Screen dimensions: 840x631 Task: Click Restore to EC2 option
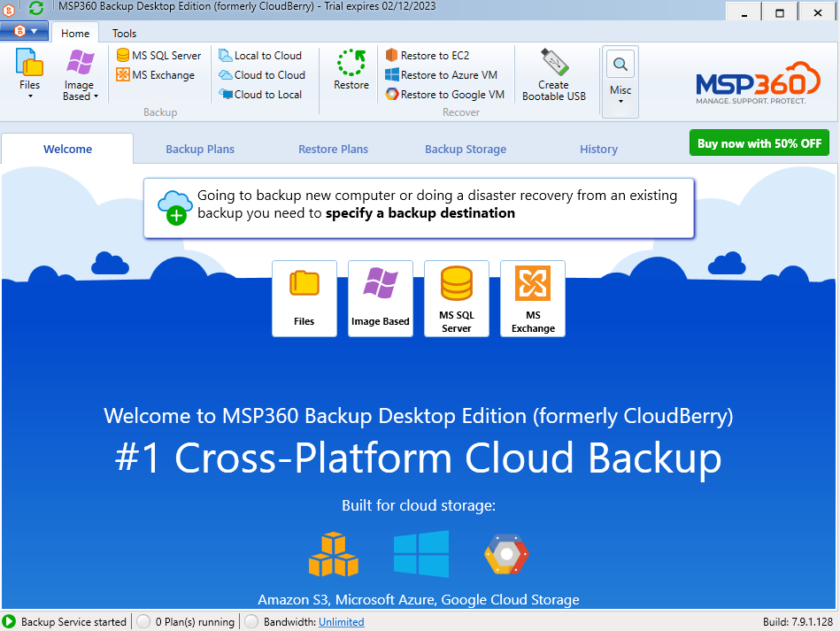click(427, 55)
